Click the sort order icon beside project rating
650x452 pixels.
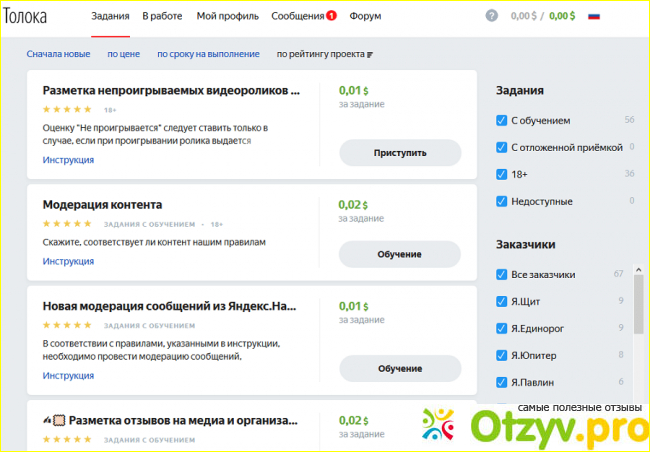370,54
